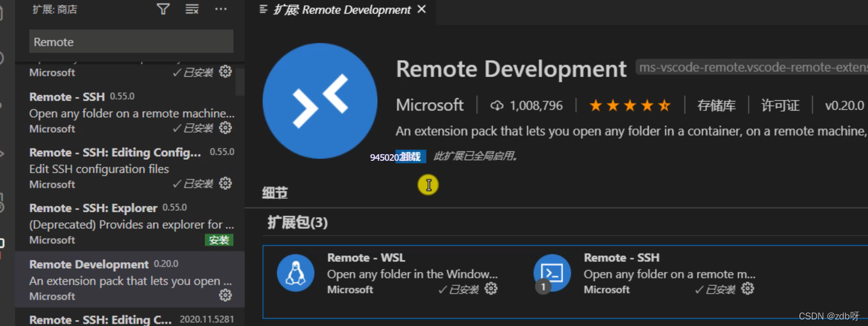Switch to the 扩展 Remote Development tab
The height and width of the screenshot is (326, 868).
(342, 10)
